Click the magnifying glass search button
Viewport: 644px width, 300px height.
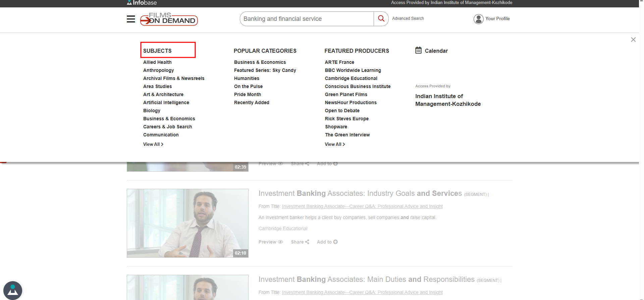381,19
